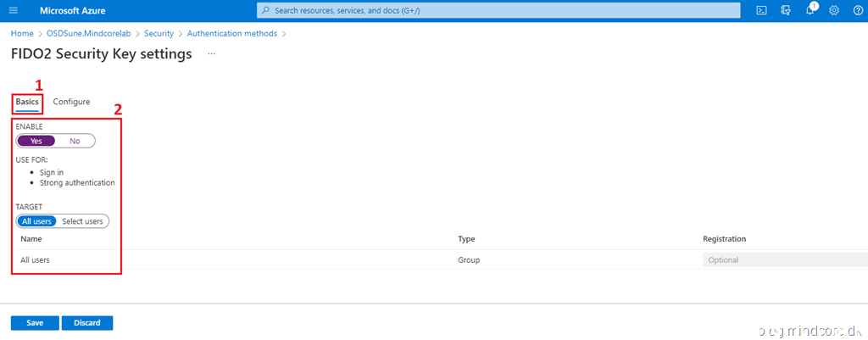Open the Security breadcrumb link
This screenshot has width=868, height=340.
coord(159,33)
